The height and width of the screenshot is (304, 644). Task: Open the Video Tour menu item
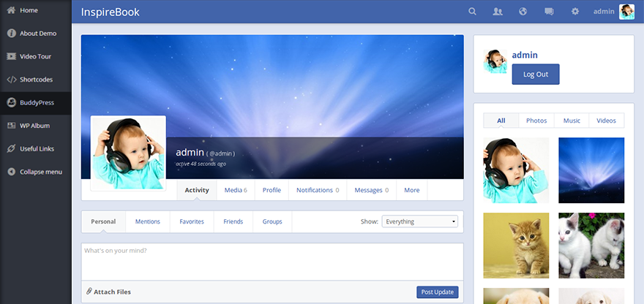click(x=36, y=56)
